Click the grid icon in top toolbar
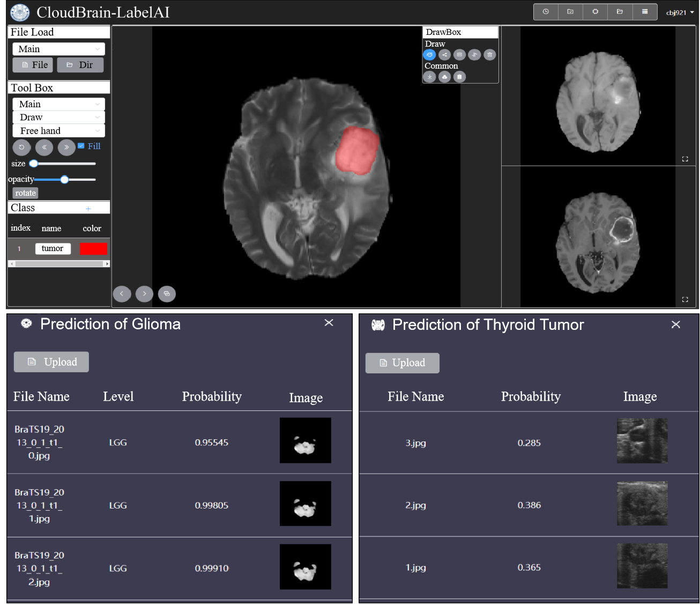700x604 pixels. [645, 12]
